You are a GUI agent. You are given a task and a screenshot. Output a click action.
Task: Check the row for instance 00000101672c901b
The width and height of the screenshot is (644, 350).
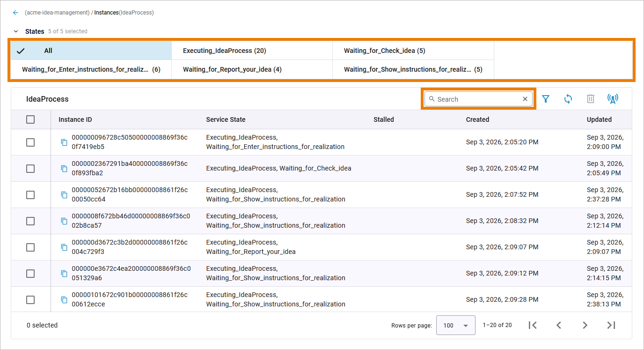pos(30,299)
